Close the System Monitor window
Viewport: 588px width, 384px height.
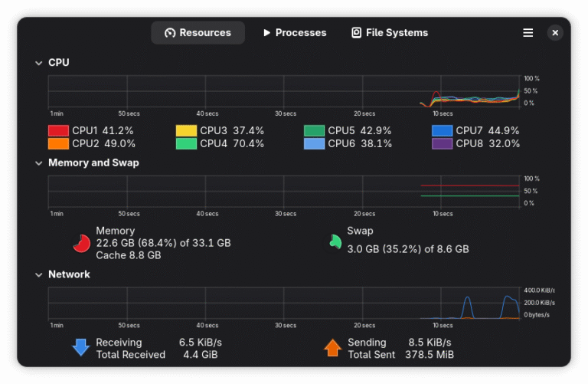[x=555, y=33]
